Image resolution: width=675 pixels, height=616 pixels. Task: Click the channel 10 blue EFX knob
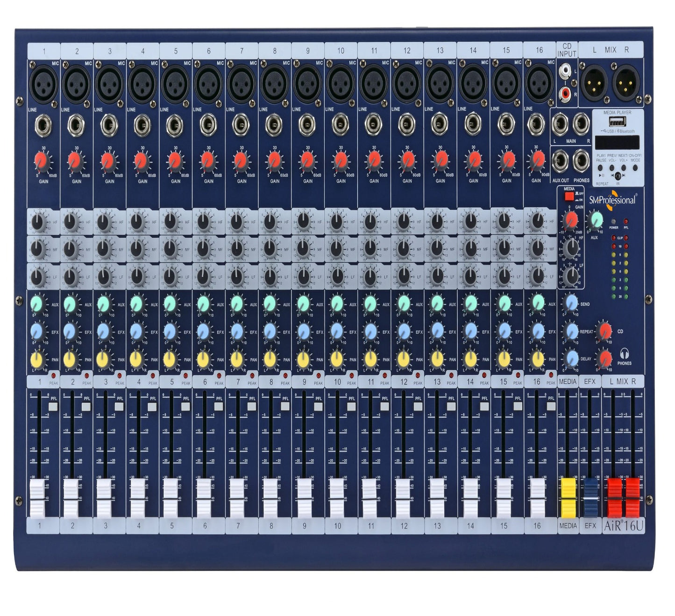334,331
